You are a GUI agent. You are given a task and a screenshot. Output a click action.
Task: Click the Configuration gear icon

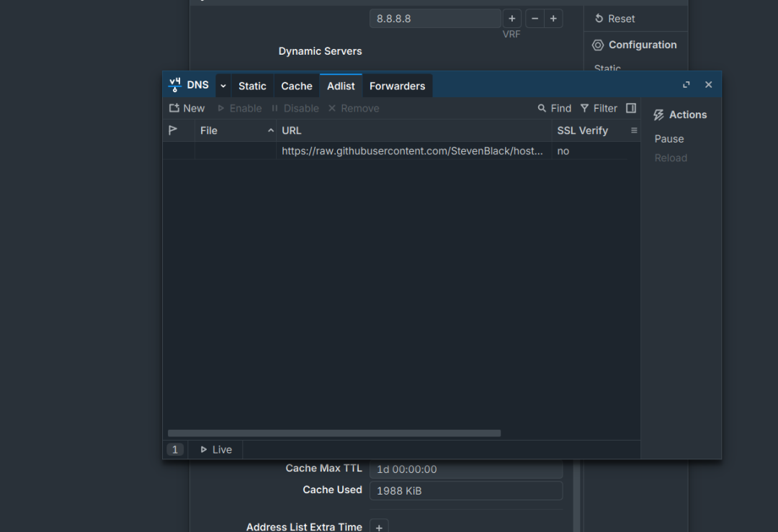point(598,45)
